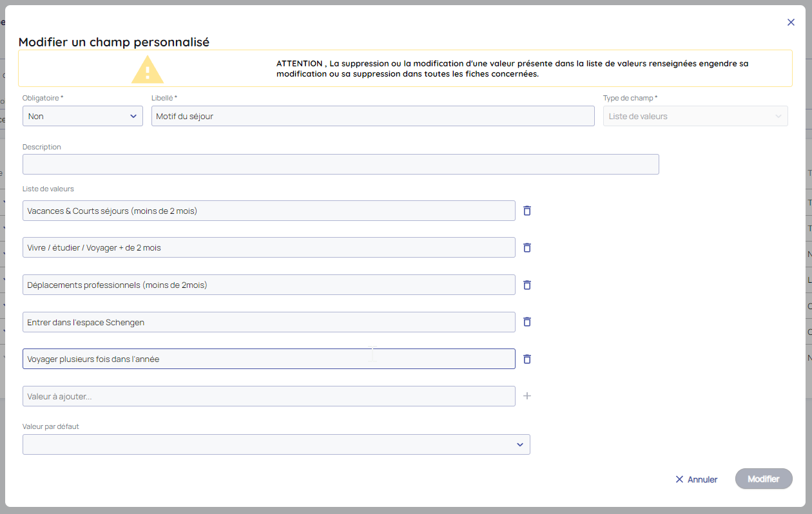This screenshot has height=514, width=812.
Task: Focus the Libellé field 'Motif du séjour'
Action: pyautogui.click(x=372, y=117)
